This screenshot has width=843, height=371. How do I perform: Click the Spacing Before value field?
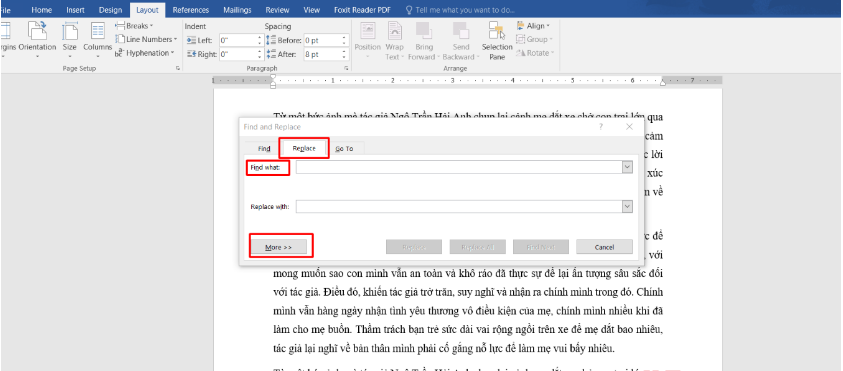click(322, 40)
